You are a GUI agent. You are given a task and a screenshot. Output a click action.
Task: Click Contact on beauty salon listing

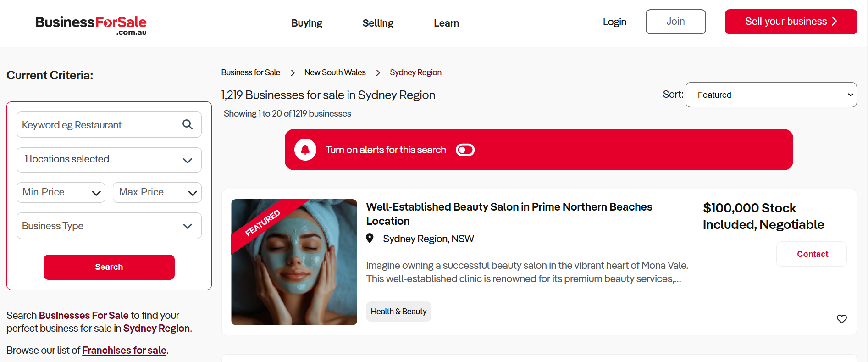coord(812,254)
